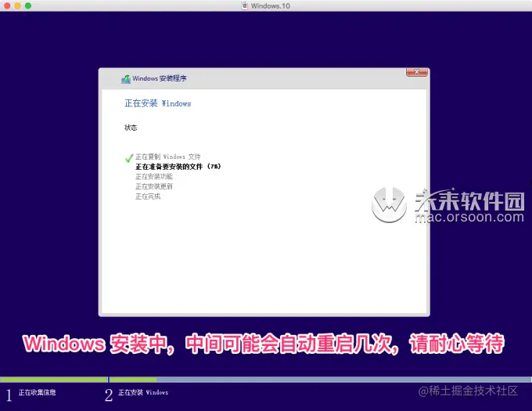The height and width of the screenshot is (411, 532).
Task: Click the Windows setup icon in dialog title
Action: (126, 79)
